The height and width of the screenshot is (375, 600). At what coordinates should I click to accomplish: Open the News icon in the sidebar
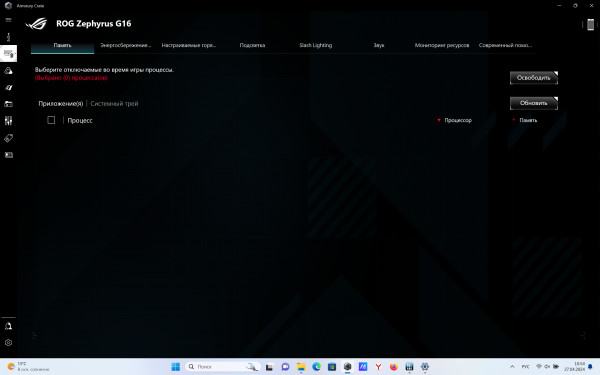click(x=8, y=155)
